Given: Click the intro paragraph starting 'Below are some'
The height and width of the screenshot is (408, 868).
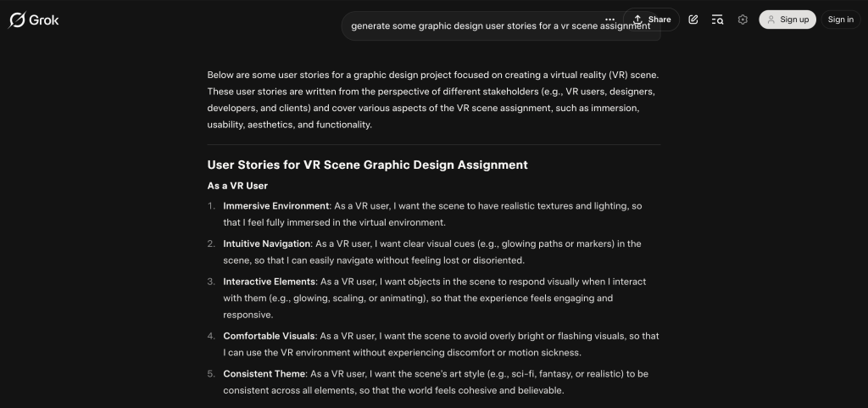Looking at the screenshot, I should tap(432, 99).
